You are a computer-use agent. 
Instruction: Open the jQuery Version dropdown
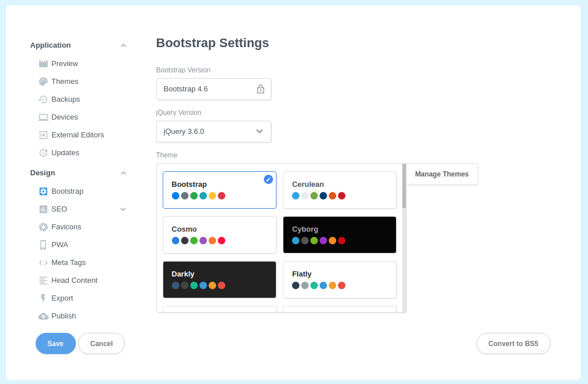point(259,131)
